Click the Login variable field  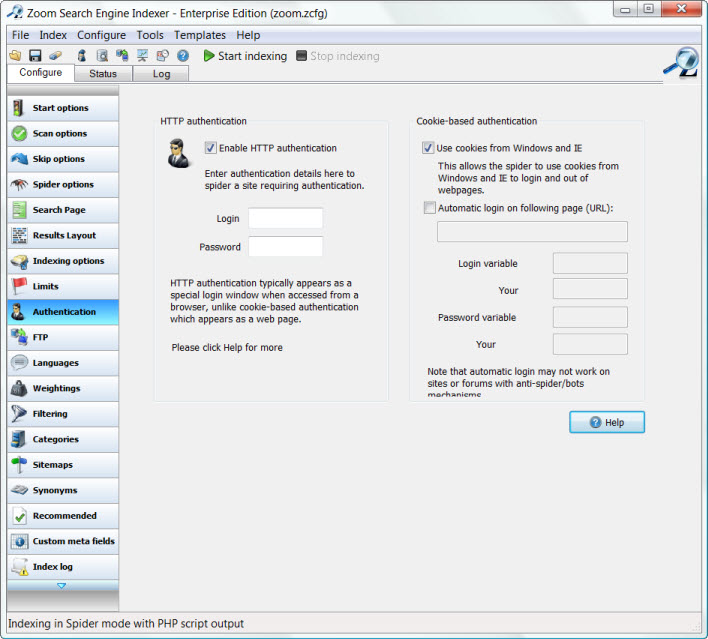point(590,263)
